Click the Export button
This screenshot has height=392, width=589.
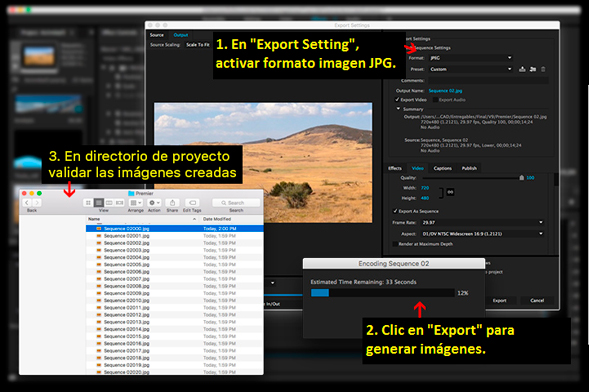pyautogui.click(x=499, y=300)
